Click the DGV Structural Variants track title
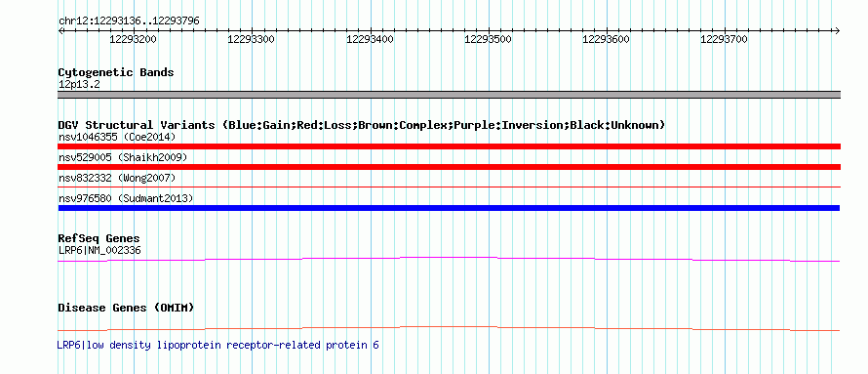The height and width of the screenshot is (374, 868). [x=362, y=125]
